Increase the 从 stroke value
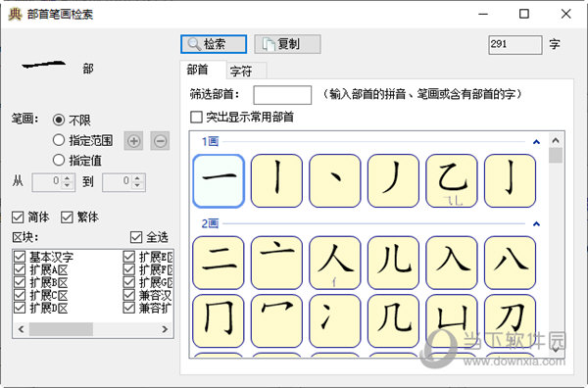Image resolution: width=588 pixels, height=388 pixels. (x=67, y=178)
